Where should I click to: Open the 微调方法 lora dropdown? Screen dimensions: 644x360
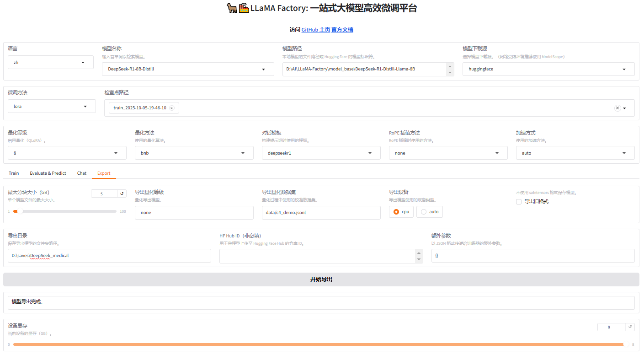[x=52, y=106]
